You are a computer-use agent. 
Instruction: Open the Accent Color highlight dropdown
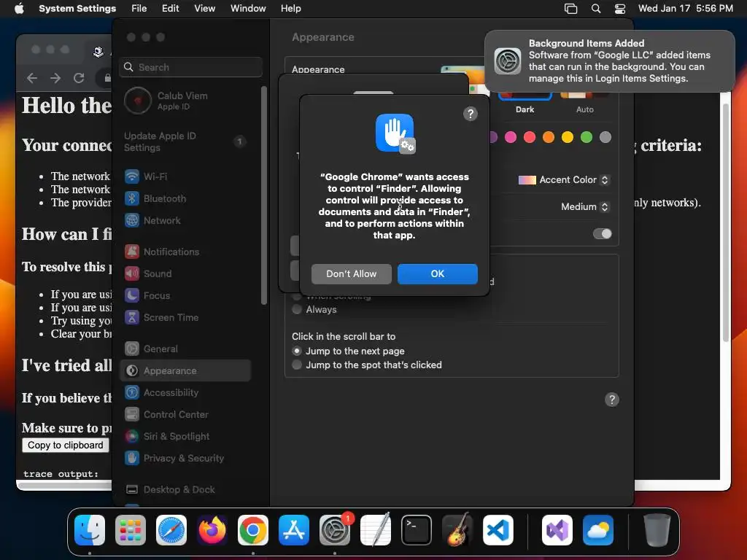coord(564,180)
